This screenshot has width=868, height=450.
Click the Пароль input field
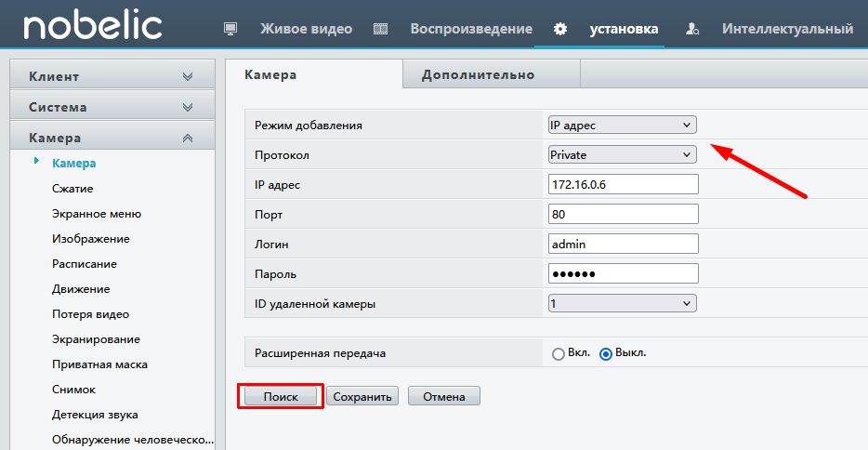(x=624, y=274)
